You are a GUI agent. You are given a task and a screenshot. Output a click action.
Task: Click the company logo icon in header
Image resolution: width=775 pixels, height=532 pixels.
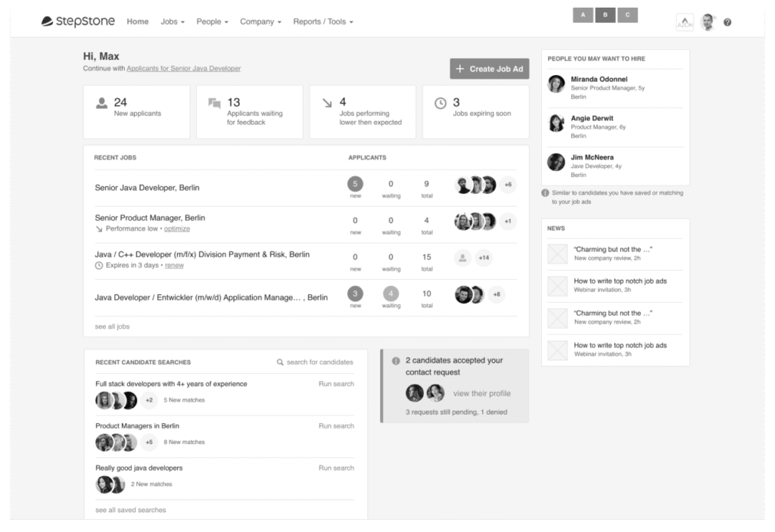[684, 23]
